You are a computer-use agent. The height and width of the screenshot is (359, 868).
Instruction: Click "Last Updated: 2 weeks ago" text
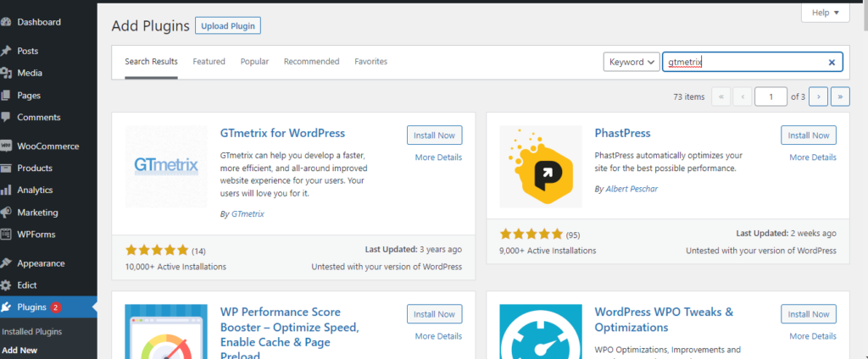click(x=786, y=234)
